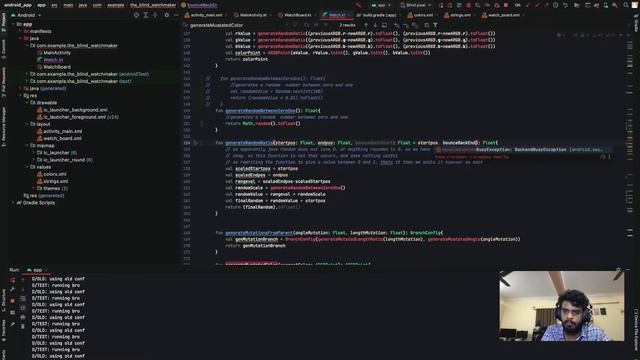640x360 pixels.
Task: Collapse the java folder node
Action: (x=20, y=38)
